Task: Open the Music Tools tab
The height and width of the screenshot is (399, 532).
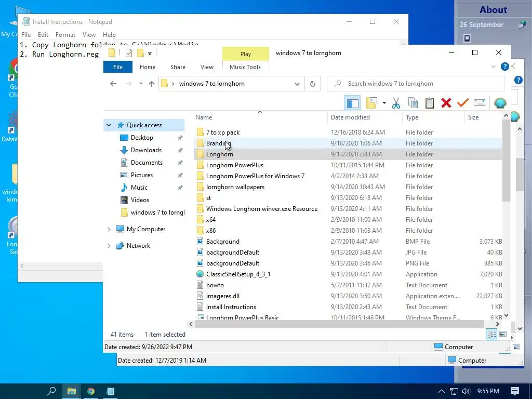Action: 245,67
